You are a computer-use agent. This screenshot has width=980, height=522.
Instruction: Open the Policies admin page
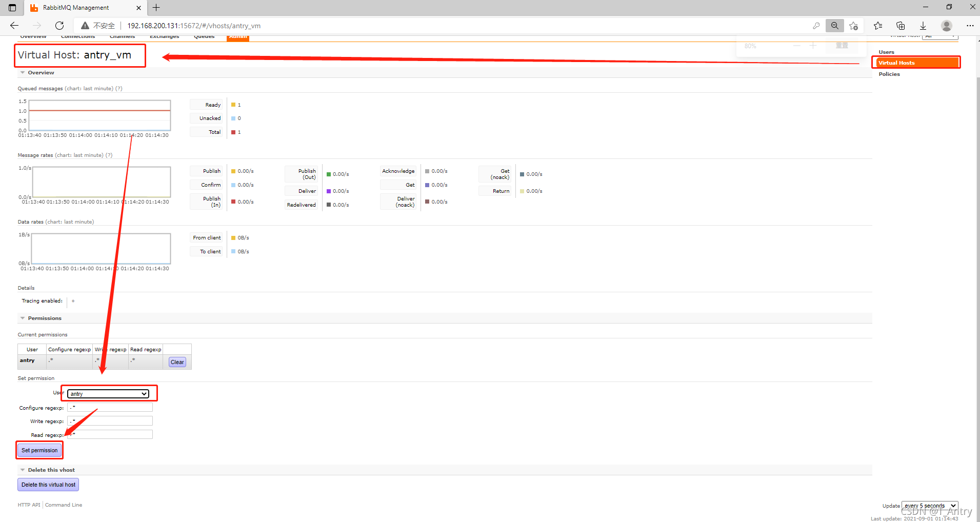(889, 74)
